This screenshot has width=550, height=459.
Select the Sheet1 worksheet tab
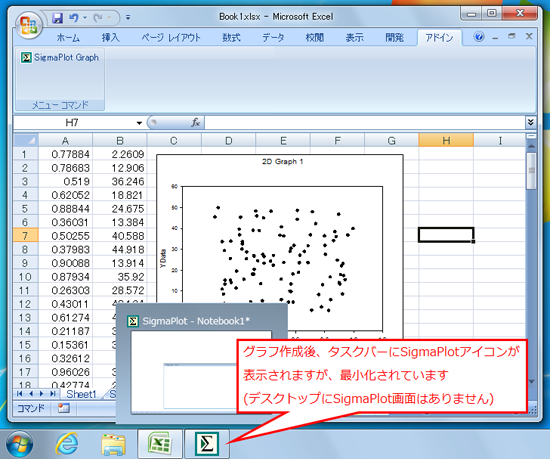click(x=81, y=394)
